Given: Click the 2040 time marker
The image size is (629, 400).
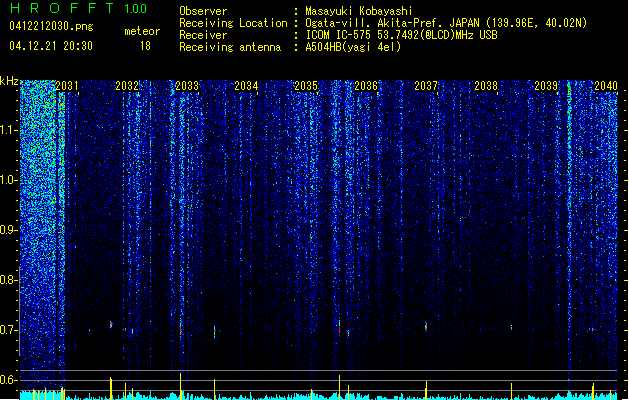Looking at the screenshot, I should pyautogui.click(x=606, y=86).
